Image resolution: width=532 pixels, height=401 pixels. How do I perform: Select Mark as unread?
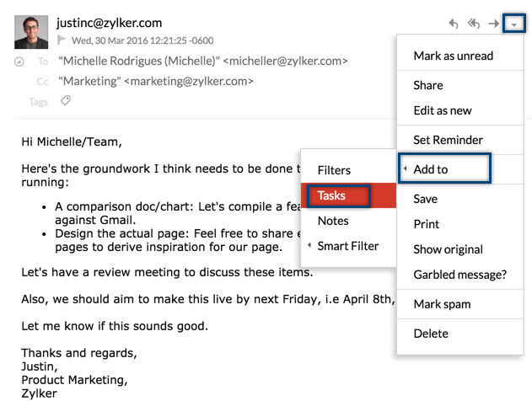point(453,56)
